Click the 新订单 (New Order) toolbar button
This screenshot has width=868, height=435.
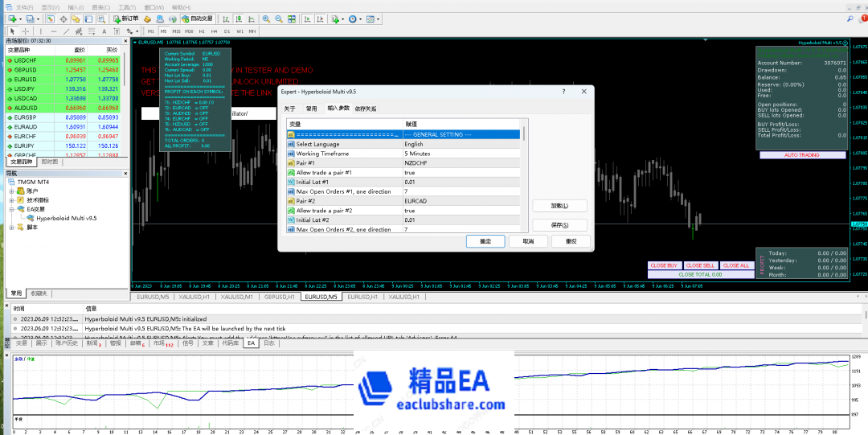point(125,18)
